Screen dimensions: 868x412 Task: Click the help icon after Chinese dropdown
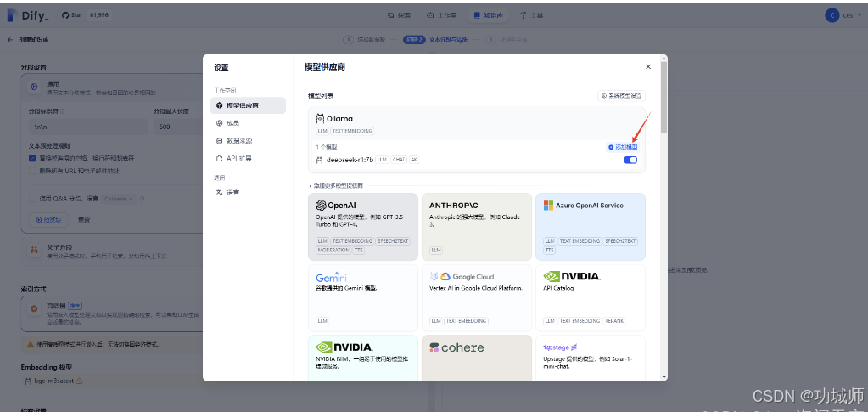click(x=142, y=199)
